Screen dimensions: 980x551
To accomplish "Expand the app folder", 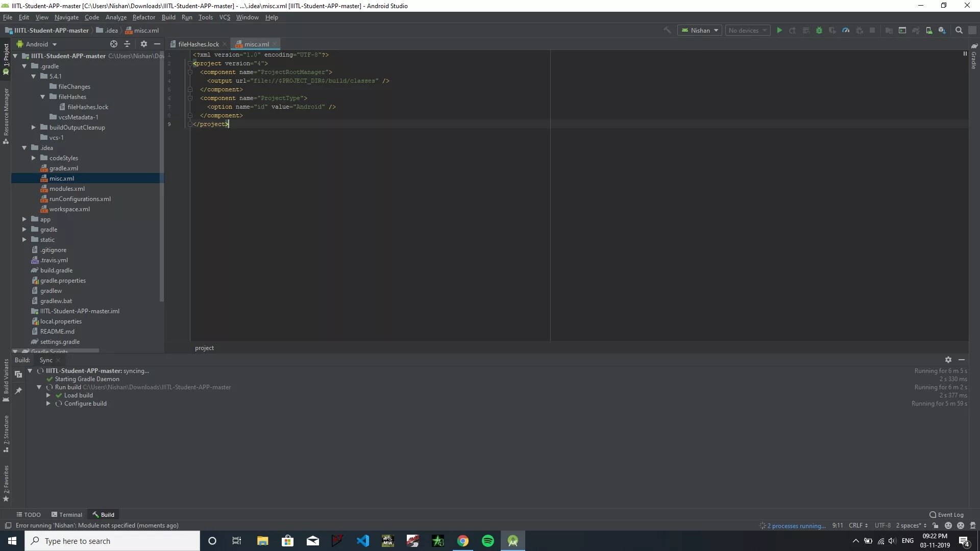I will coord(24,219).
